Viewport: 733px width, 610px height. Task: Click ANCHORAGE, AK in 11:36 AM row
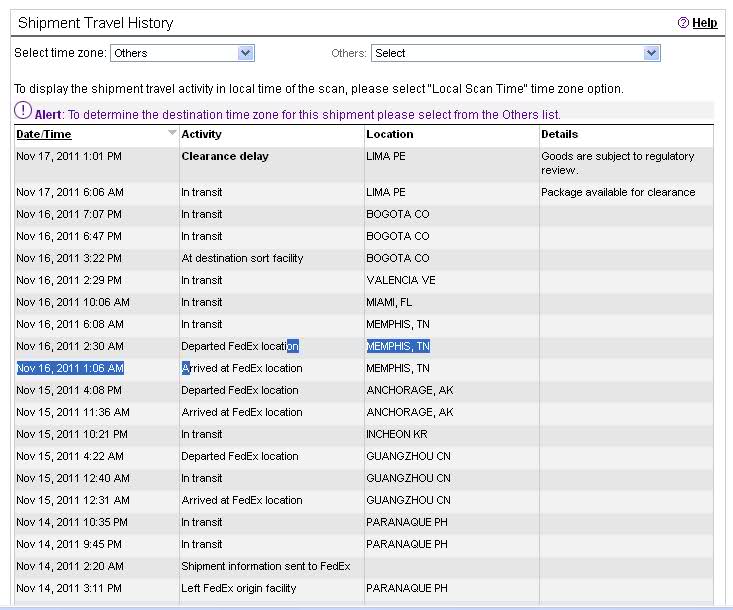pyautogui.click(x=410, y=412)
